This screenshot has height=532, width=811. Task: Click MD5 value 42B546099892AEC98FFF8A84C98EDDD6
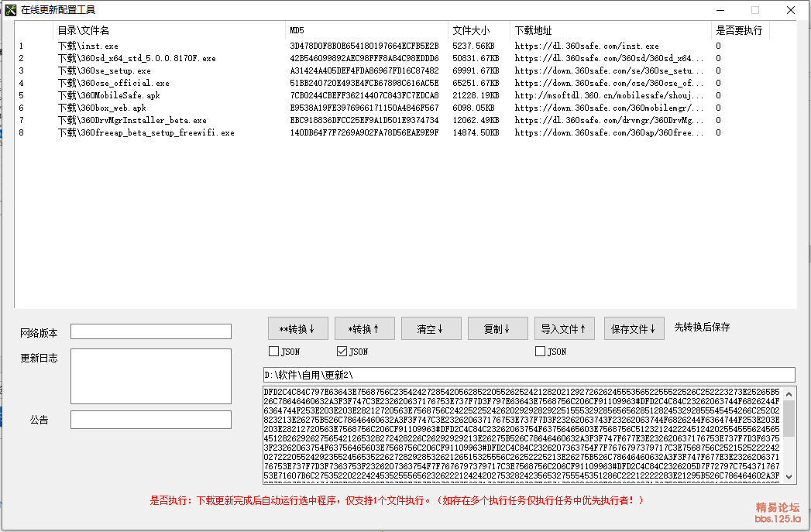[364, 58]
